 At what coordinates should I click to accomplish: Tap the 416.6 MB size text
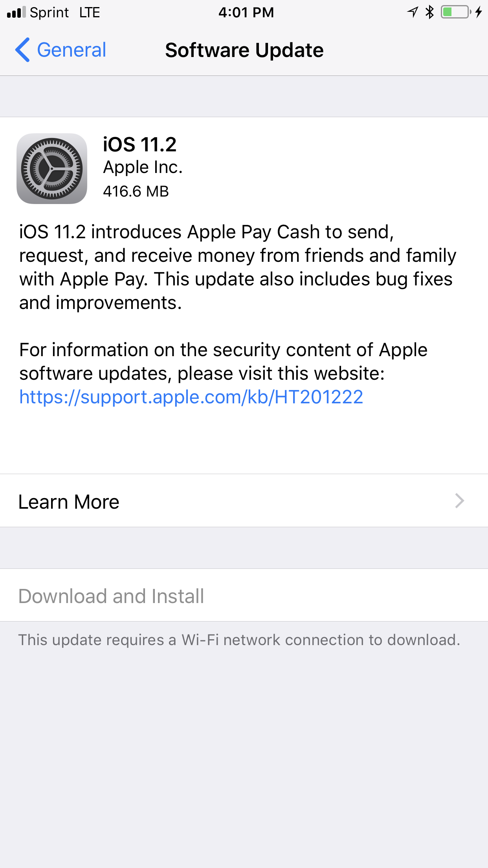click(x=136, y=191)
